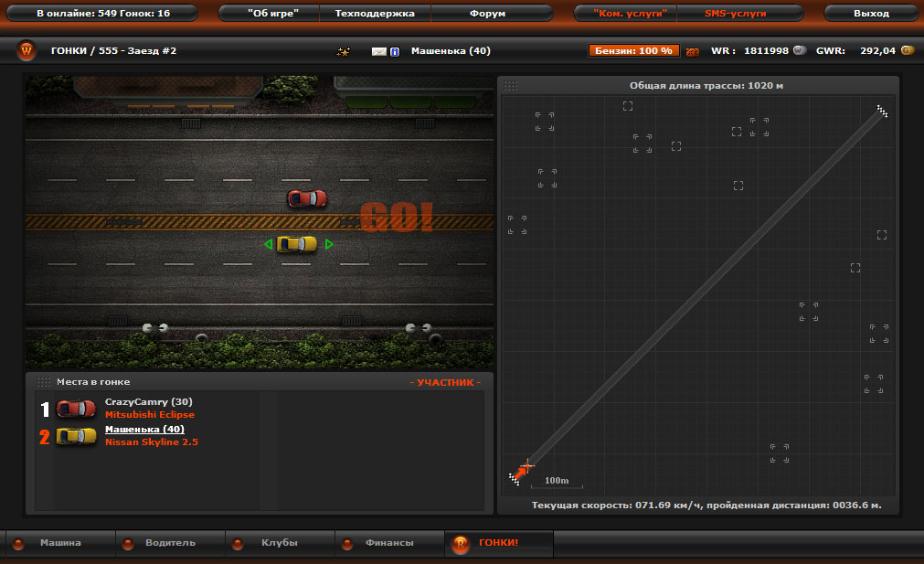Open Техподдержка from top menu
This screenshot has width=924, height=564.
coord(375,14)
